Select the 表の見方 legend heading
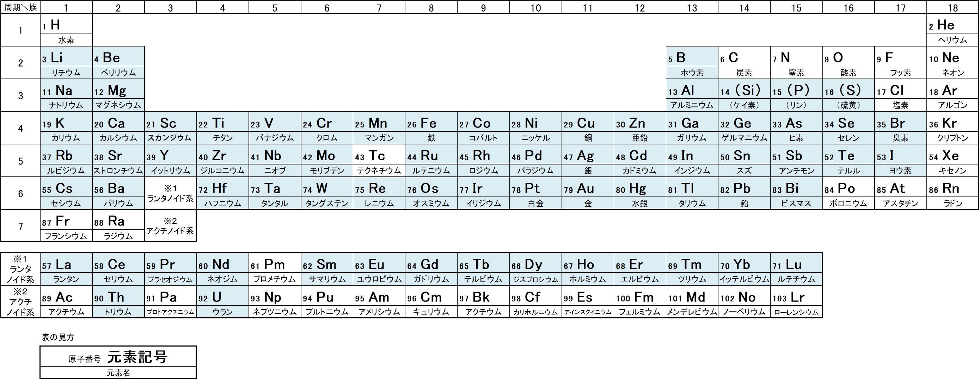The image size is (980, 380). click(58, 337)
